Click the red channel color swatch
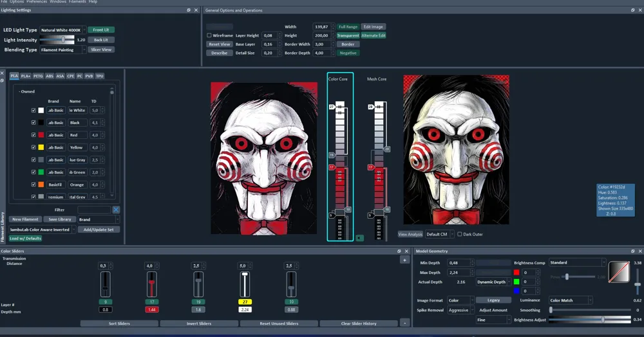 click(516, 272)
